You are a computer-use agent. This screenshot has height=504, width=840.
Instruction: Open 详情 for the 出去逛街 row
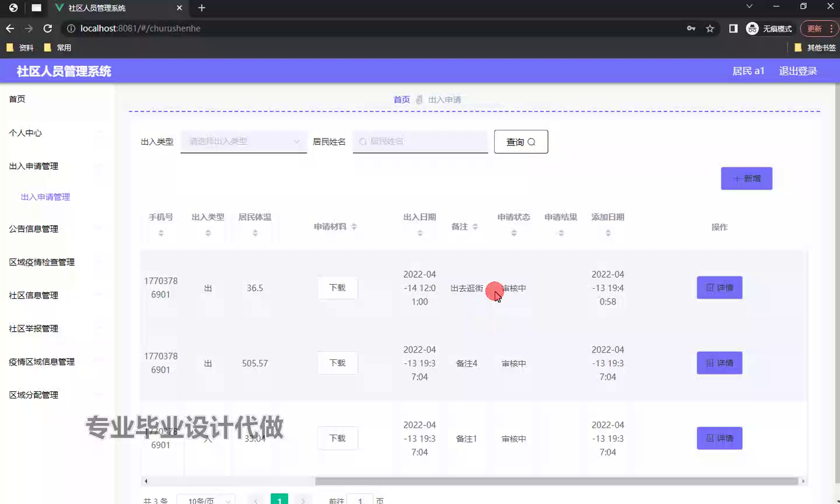point(719,288)
